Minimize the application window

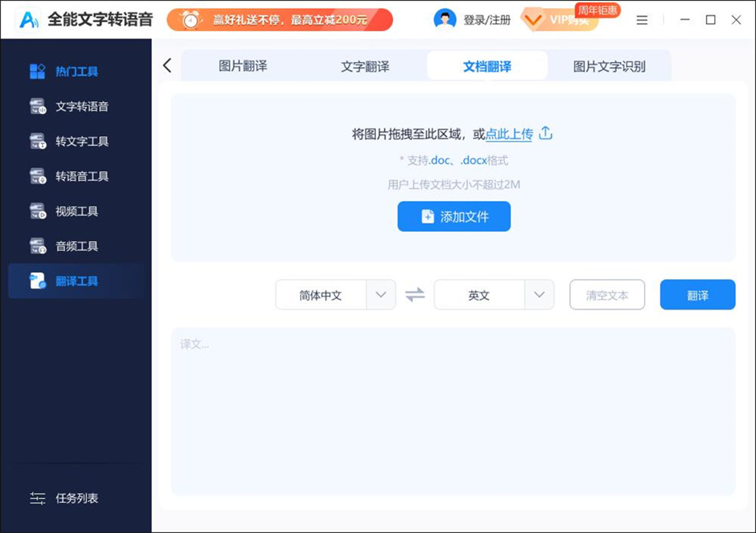click(x=685, y=20)
